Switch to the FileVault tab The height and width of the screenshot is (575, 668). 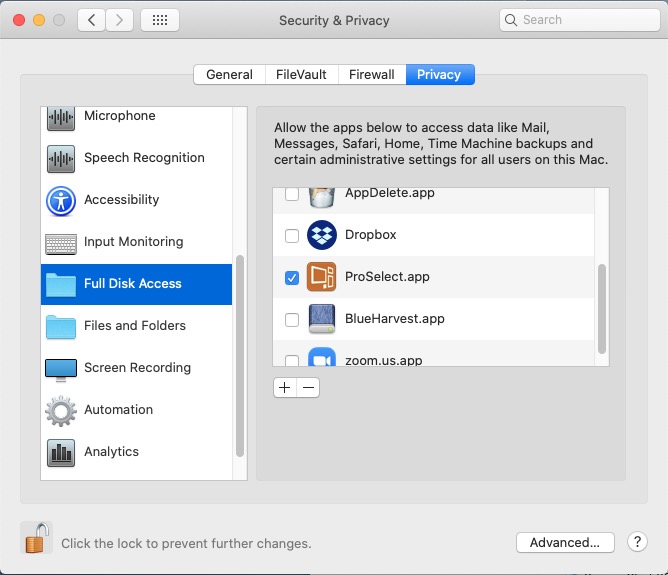[300, 75]
